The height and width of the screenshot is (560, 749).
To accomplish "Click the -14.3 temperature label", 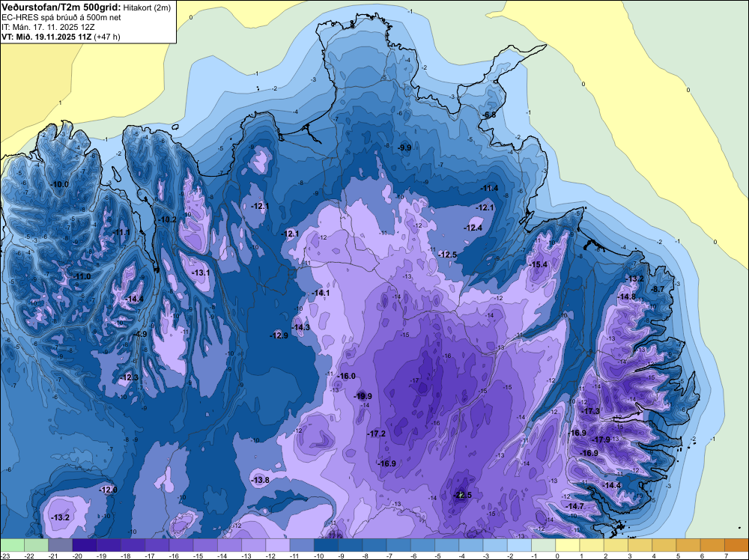I will 300,327.
